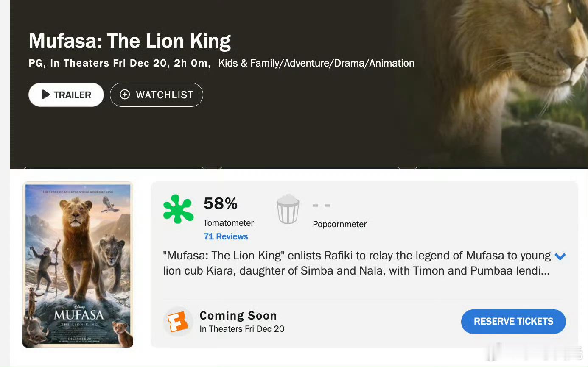The image size is (588, 367).
Task: Click the Mufasa: The Lion King title heading
Action: (x=130, y=41)
